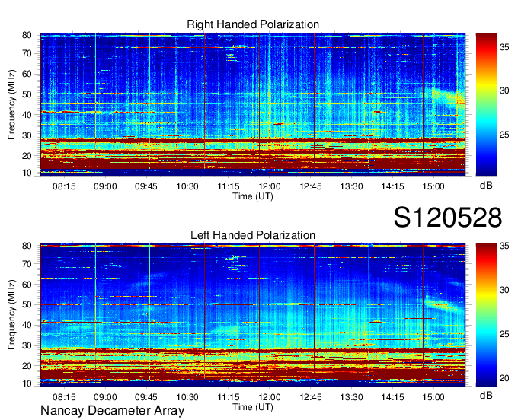Click the 12:45 tick in the top plot
Viewport: 518px width, 420px height.
311,186
